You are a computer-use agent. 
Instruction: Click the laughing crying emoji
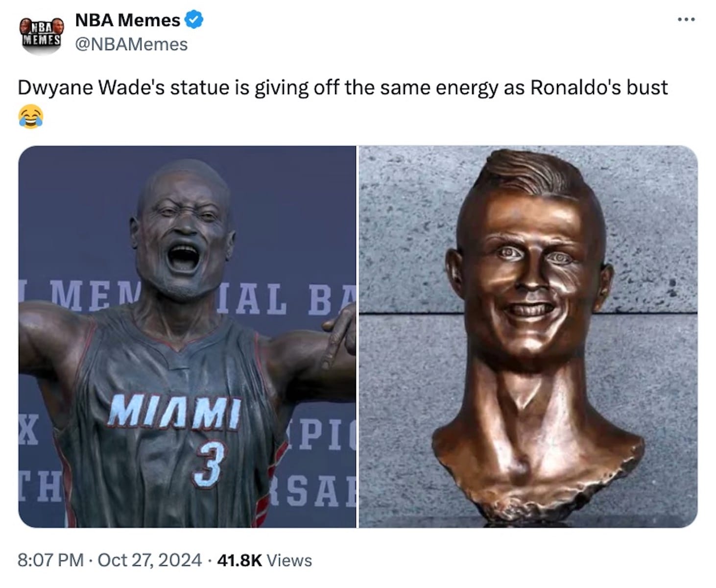pos(30,117)
